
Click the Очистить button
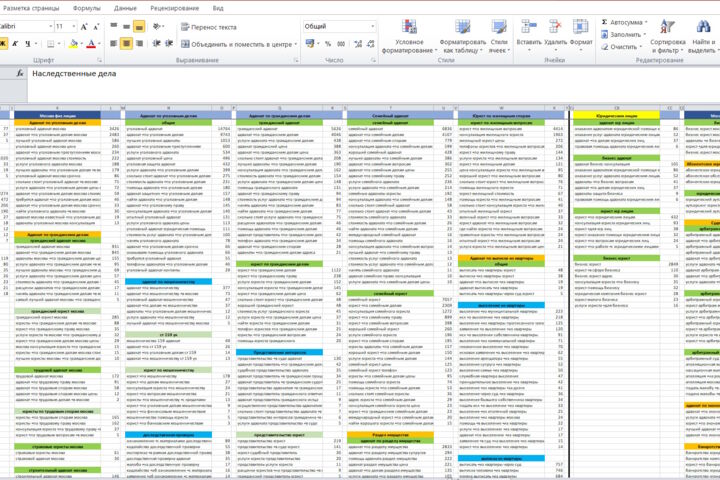619,47
